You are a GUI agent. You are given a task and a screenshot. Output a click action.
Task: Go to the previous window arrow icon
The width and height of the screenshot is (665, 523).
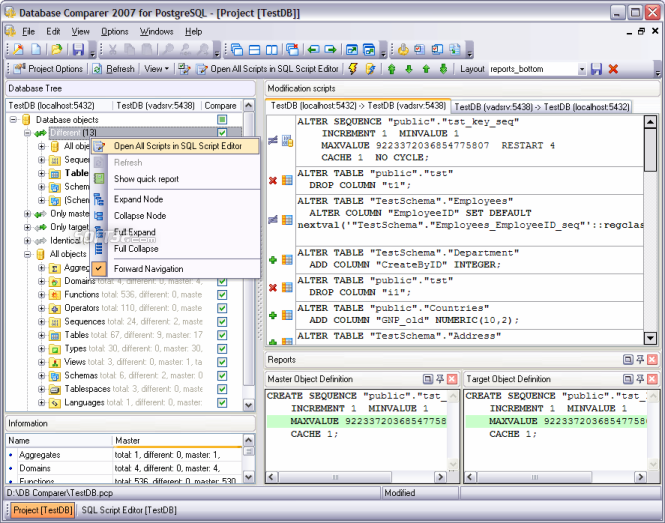[313, 50]
